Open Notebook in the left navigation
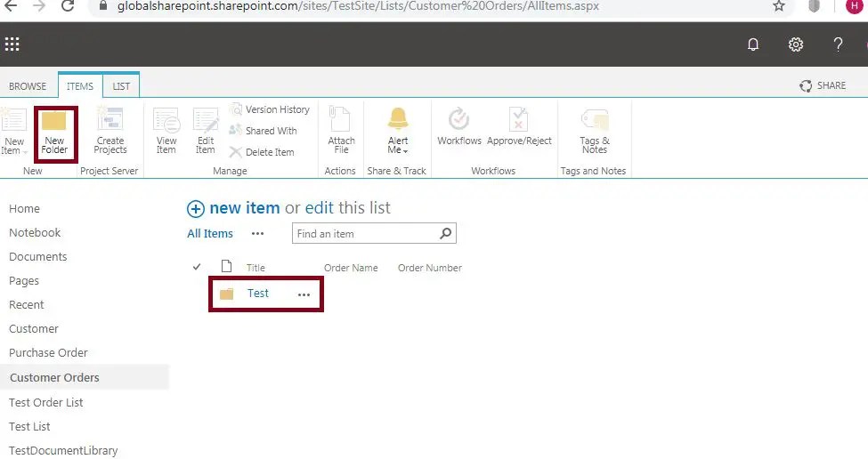Screen dimensions: 868x459 coord(35,232)
